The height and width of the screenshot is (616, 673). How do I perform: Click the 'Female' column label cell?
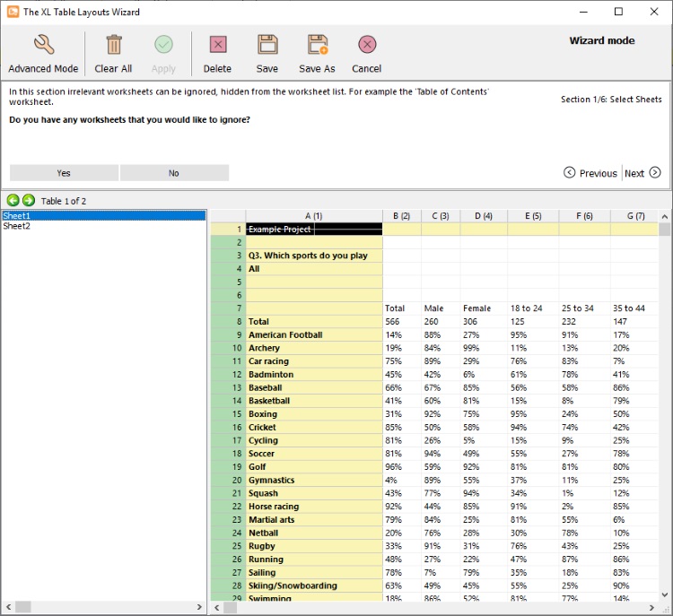[x=484, y=308]
